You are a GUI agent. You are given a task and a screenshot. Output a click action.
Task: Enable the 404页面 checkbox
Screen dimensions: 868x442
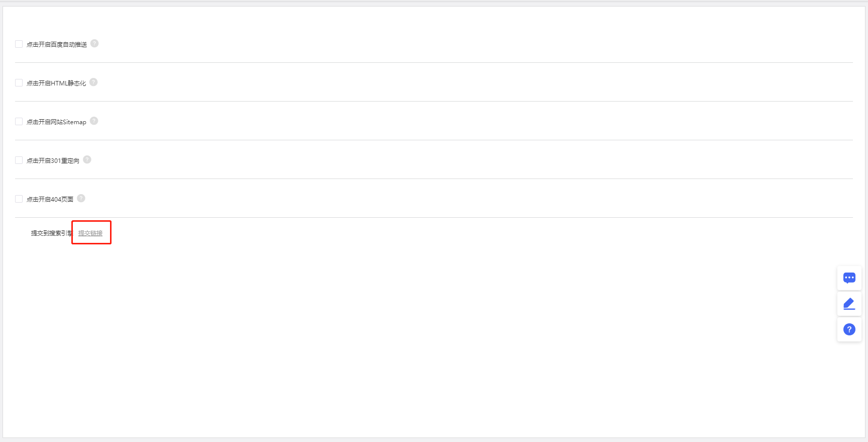tap(19, 199)
